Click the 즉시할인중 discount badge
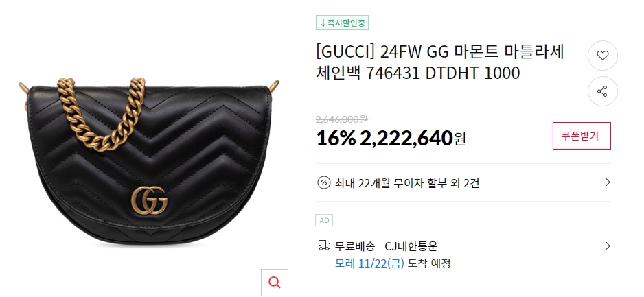Screen dimensions: 644x297 pyautogui.click(x=342, y=23)
